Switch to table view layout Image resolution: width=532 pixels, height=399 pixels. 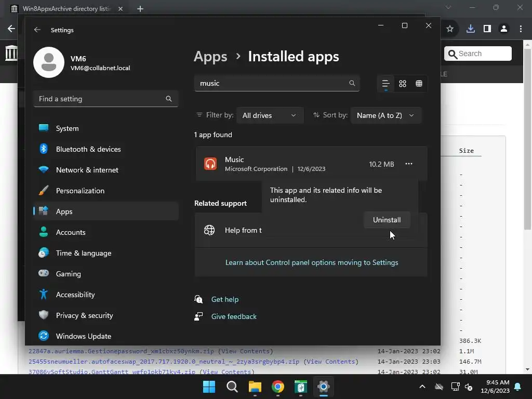point(419,84)
